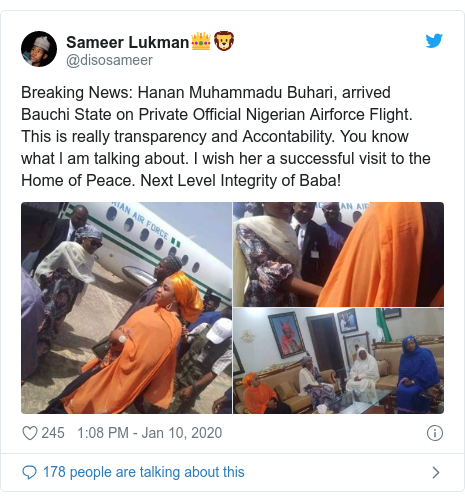Open Sameer Lukman's profile avatar
465x502 pixels.
pyautogui.click(x=39, y=49)
